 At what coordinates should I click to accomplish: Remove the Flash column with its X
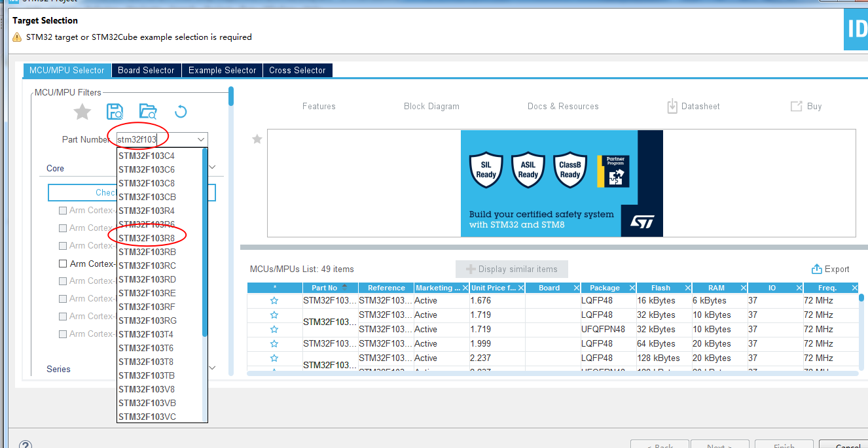(687, 288)
